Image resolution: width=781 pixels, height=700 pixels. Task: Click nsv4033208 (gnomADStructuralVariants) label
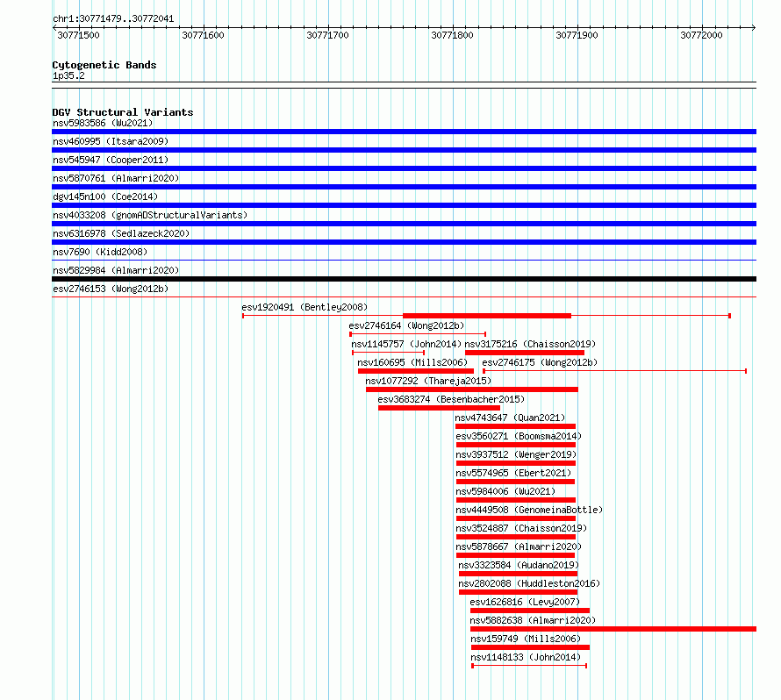[150, 215]
